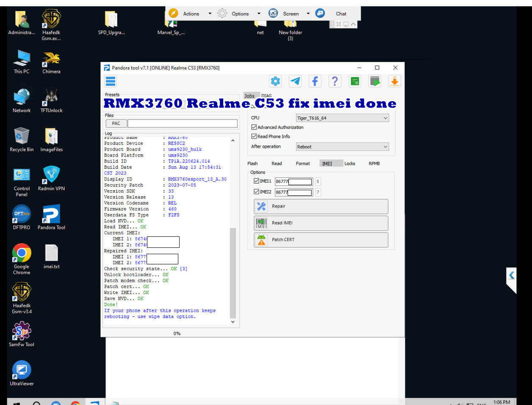Click the PAC file path field

(x=183, y=123)
